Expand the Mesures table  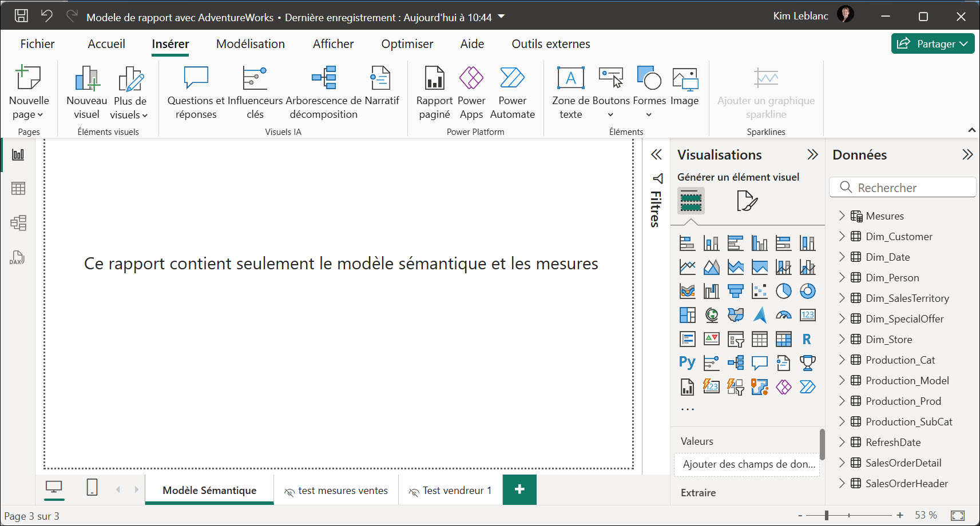click(x=842, y=216)
